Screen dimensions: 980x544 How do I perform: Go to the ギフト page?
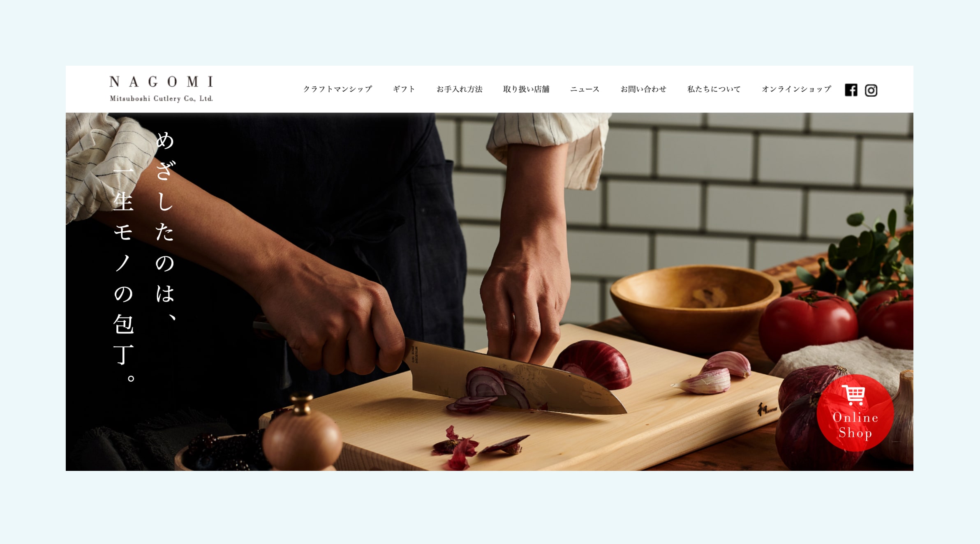(404, 89)
